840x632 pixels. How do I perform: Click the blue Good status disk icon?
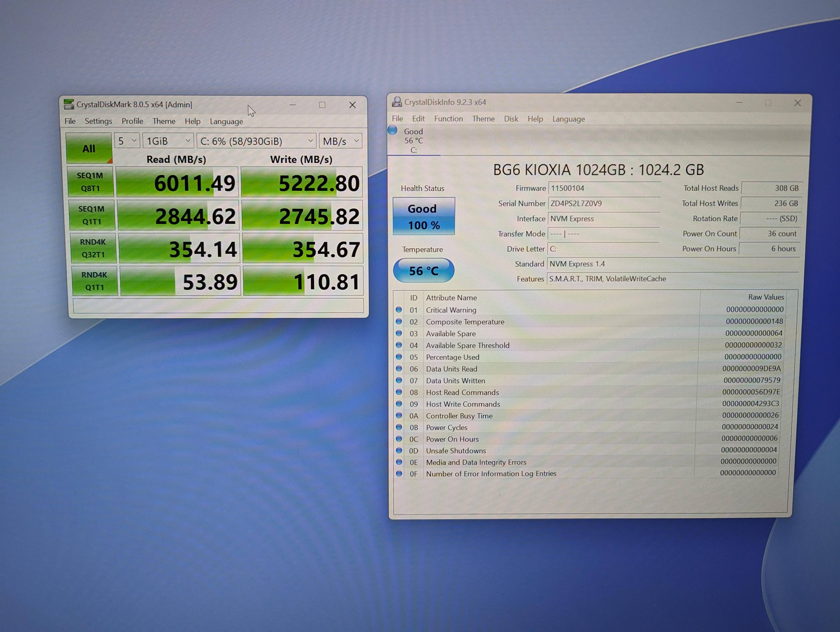point(393,131)
